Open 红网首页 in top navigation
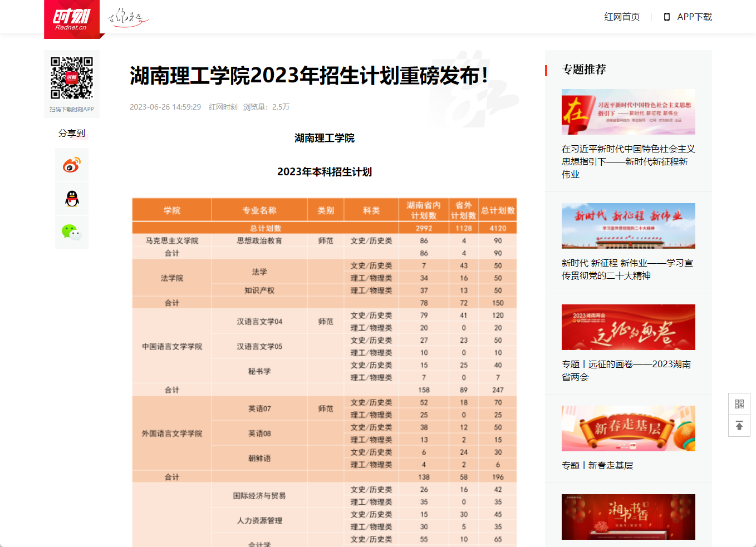Screen dimensions: 756x547 click(622, 17)
